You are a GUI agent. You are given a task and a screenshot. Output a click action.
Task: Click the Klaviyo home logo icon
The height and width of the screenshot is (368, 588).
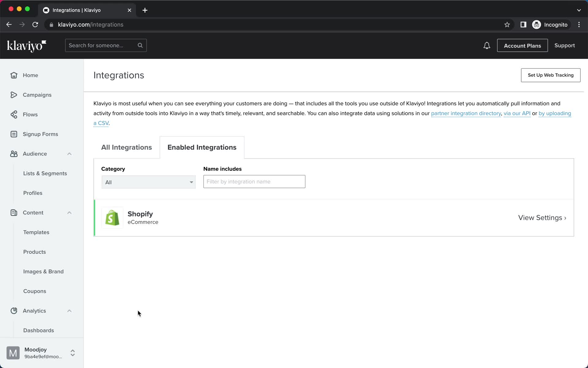tap(27, 46)
